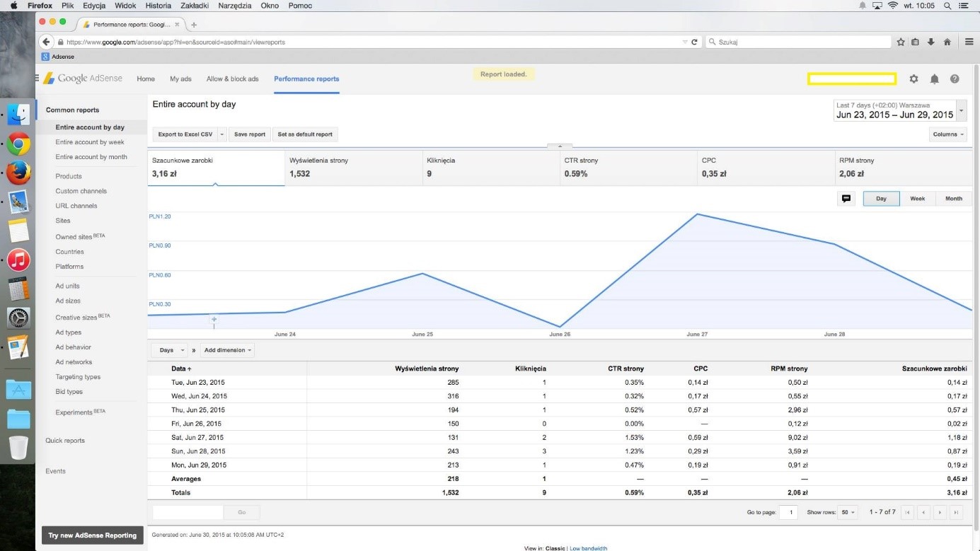Click the filter field beside Go button
Screen dimensions: 980x551
pyautogui.click(x=188, y=512)
